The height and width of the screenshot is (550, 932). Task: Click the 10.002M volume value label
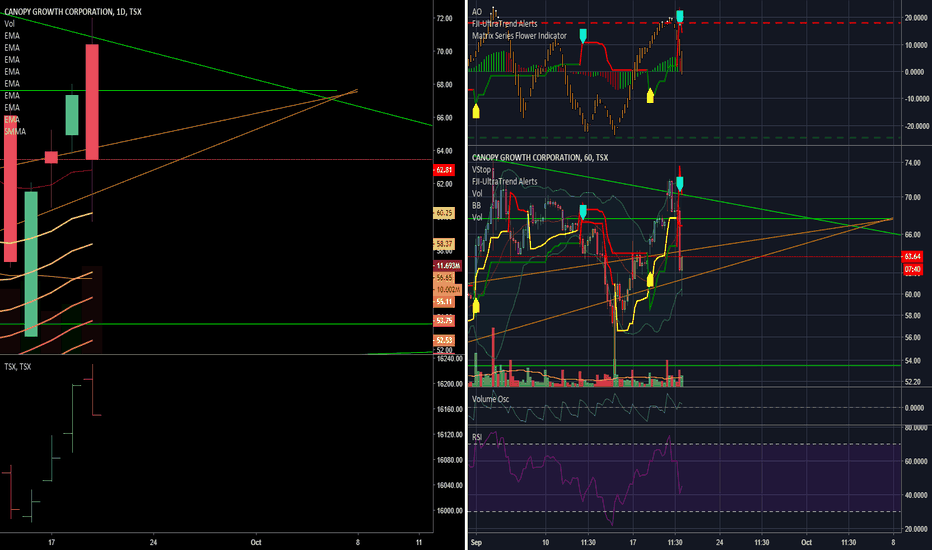click(448, 290)
